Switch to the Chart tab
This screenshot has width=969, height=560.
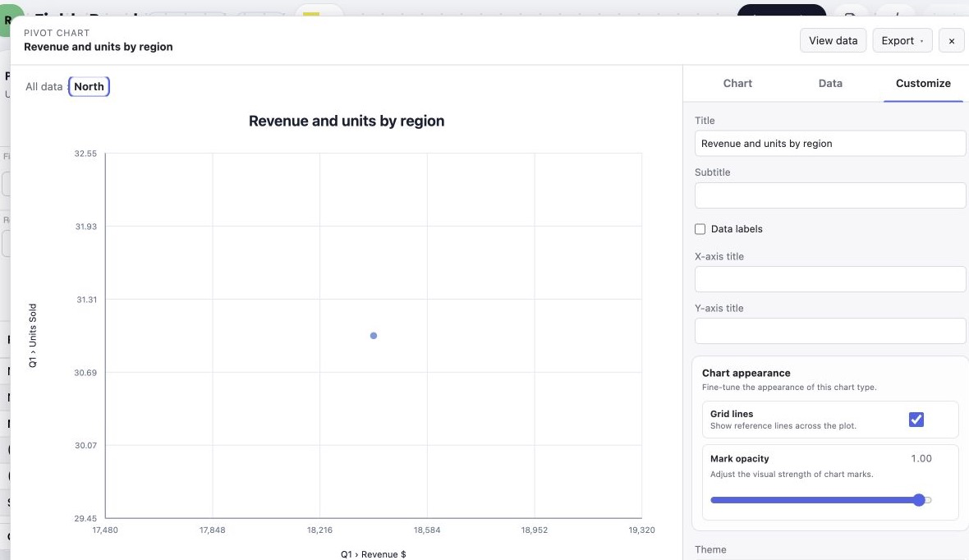coord(737,84)
